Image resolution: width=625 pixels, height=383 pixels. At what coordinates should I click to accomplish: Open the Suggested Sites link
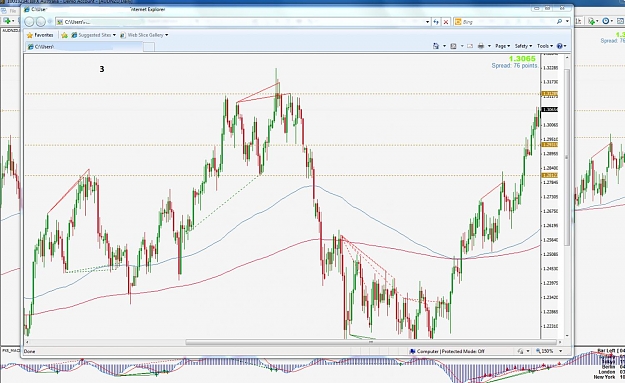(x=94, y=35)
